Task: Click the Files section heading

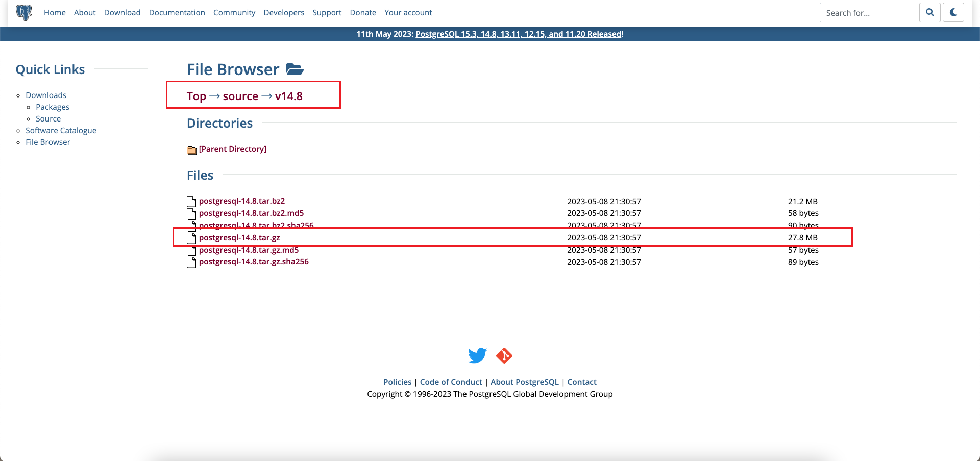Action: pos(200,175)
